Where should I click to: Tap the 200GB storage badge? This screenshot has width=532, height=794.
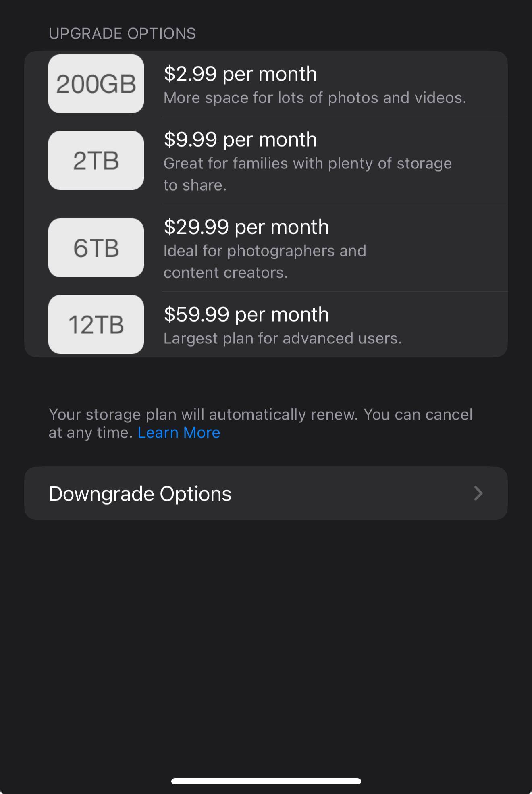tap(96, 84)
